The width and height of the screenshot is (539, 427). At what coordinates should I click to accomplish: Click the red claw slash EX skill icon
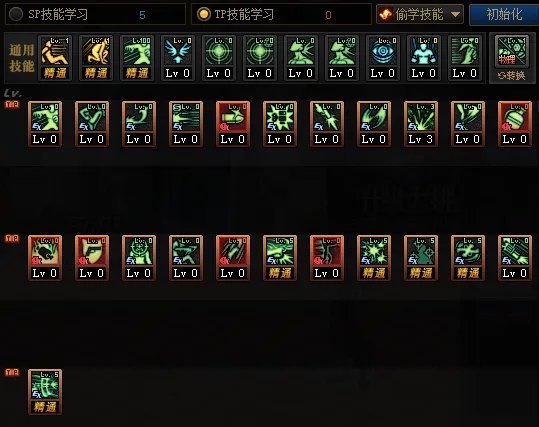coord(233,258)
